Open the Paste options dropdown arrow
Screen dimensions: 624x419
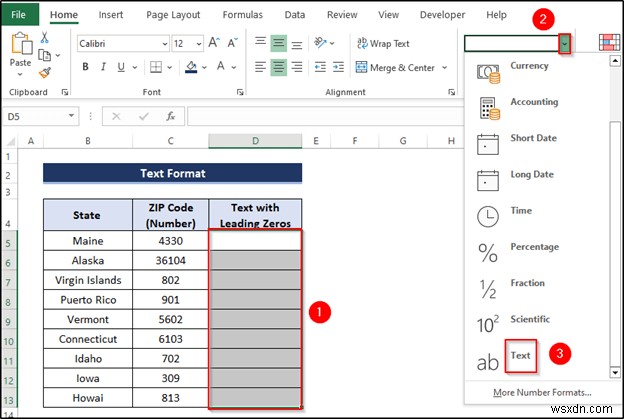tap(20, 74)
